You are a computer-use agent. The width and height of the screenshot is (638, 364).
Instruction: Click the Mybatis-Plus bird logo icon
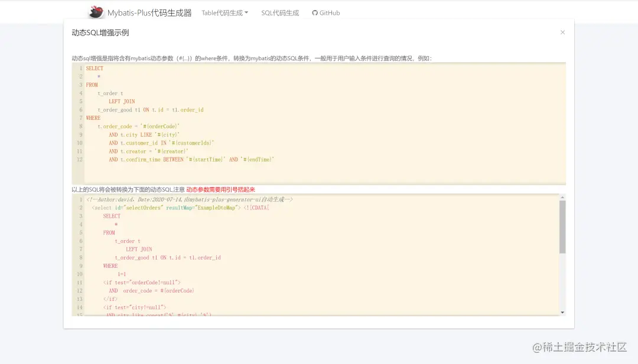(x=96, y=12)
